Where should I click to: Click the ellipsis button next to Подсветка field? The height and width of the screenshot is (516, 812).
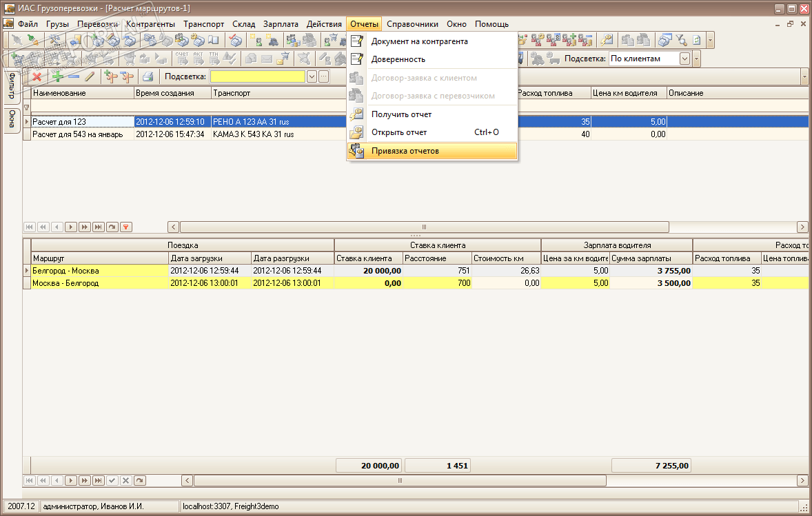[323, 76]
